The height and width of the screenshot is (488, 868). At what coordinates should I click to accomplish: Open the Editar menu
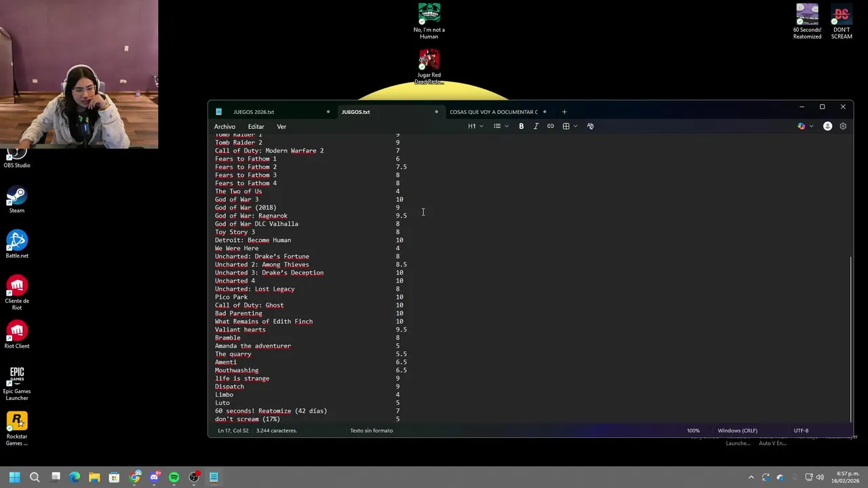point(256,127)
